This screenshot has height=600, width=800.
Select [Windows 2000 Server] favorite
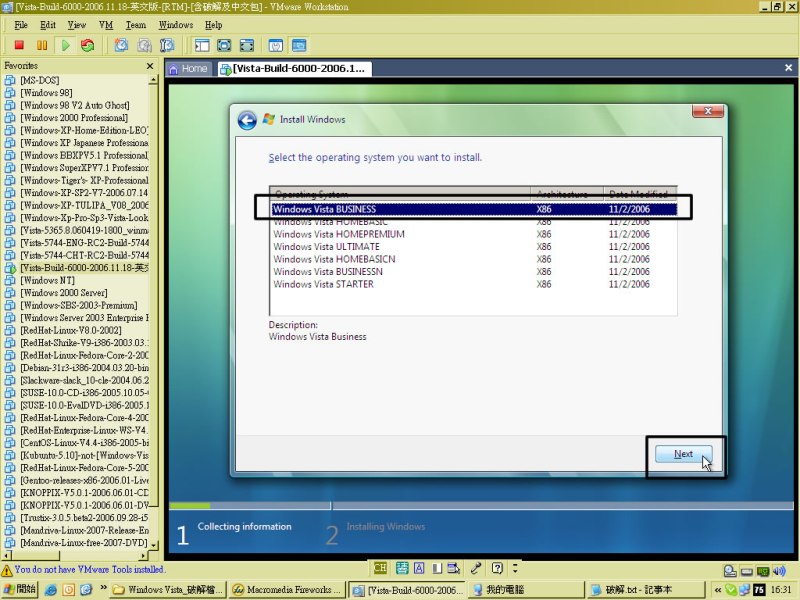64,293
